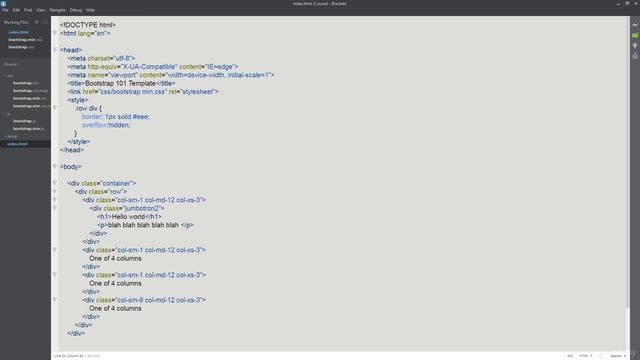The width and height of the screenshot is (640, 360).
Task: Fold the .row div CSS rule
Action: pos(55,108)
